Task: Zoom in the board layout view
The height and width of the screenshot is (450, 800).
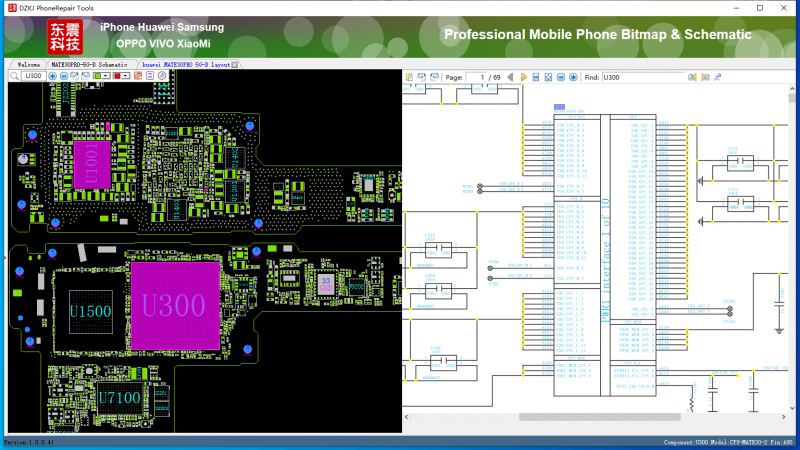Action: 53,76
